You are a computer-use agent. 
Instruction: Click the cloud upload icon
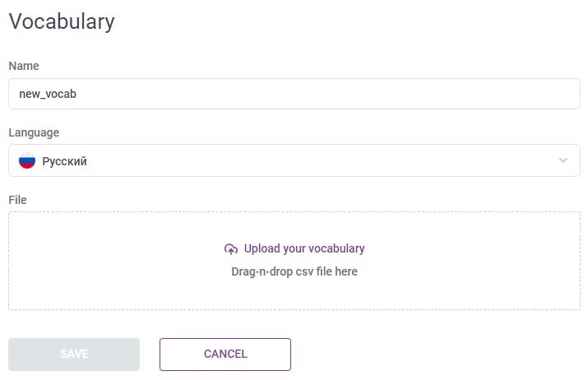point(231,249)
